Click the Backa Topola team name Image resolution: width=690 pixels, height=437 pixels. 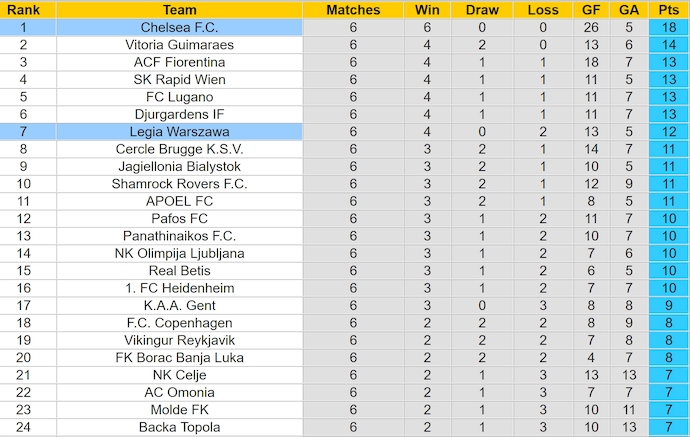point(180,427)
